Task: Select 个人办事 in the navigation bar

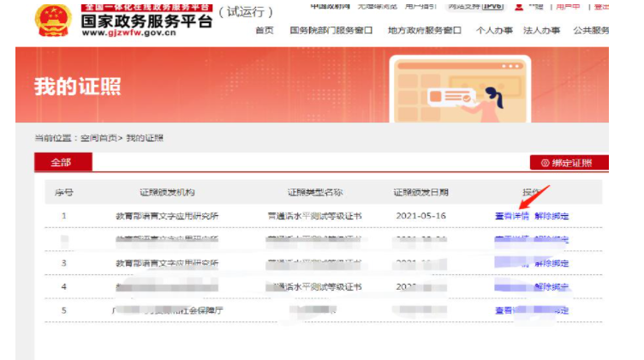Action: (494, 31)
